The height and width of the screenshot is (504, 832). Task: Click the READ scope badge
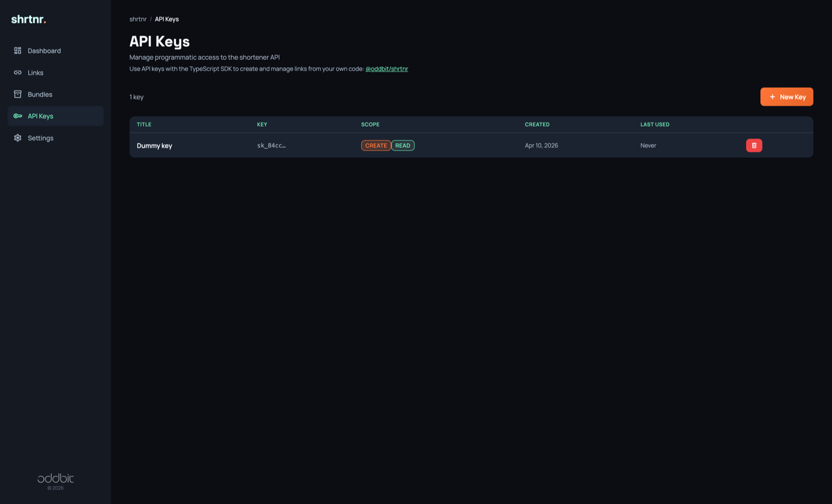click(x=403, y=145)
